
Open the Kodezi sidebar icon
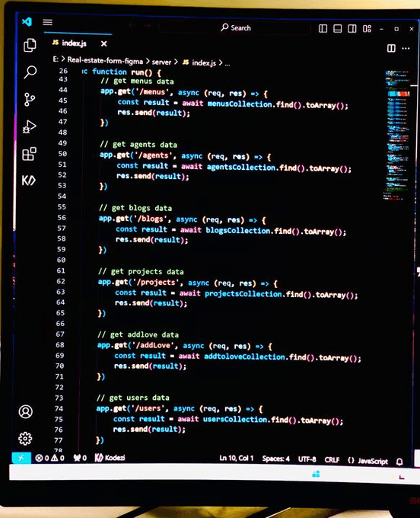click(x=28, y=181)
